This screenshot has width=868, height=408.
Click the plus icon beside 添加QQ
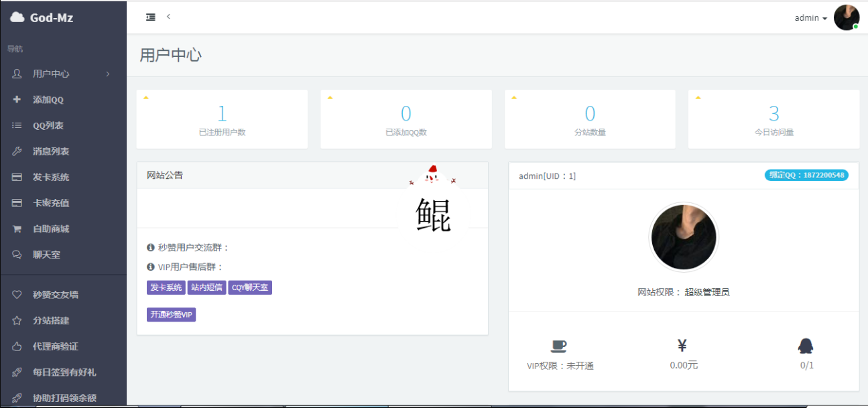tap(17, 100)
